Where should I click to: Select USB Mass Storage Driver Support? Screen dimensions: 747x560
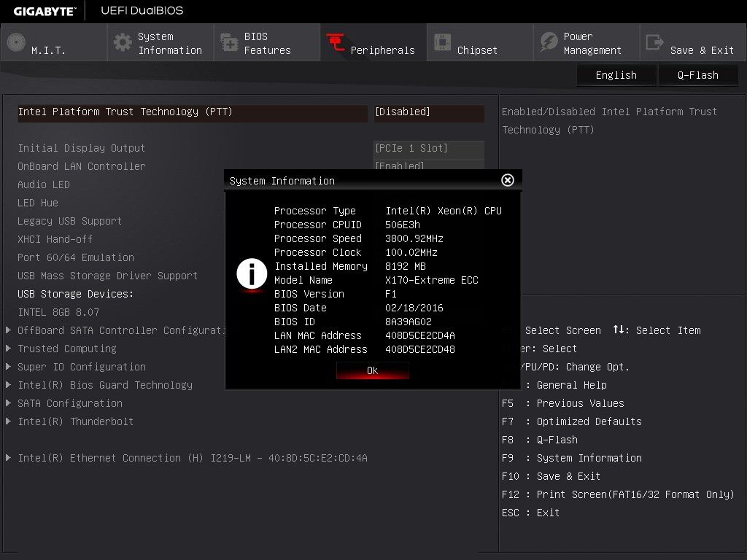(x=108, y=276)
